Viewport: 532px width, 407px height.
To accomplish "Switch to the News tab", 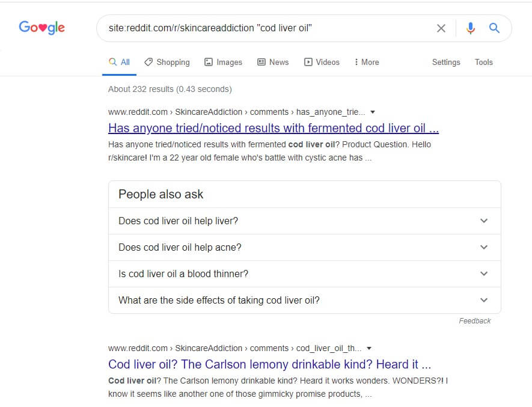I will (x=273, y=62).
